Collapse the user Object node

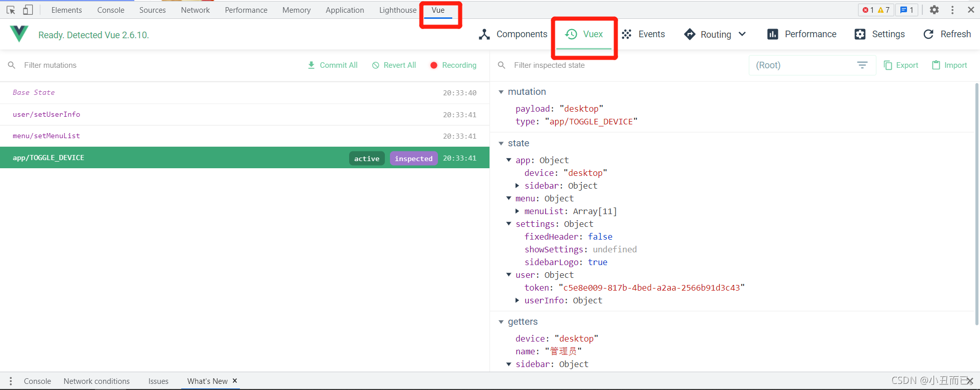click(509, 275)
